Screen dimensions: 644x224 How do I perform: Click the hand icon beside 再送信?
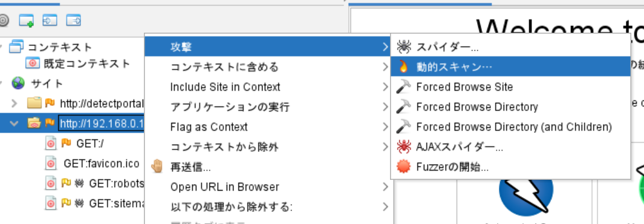tap(157, 167)
